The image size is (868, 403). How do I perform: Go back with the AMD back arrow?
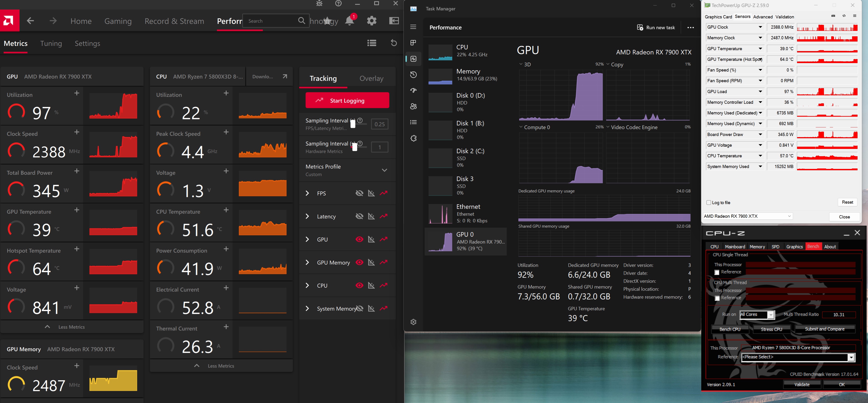[30, 21]
